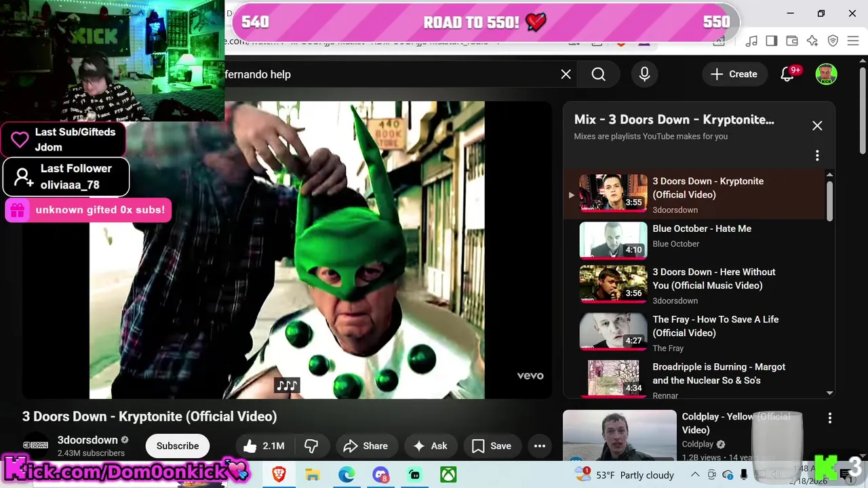The width and height of the screenshot is (868, 488).
Task: Play Broadripple is Burning thumbnail
Action: [613, 378]
